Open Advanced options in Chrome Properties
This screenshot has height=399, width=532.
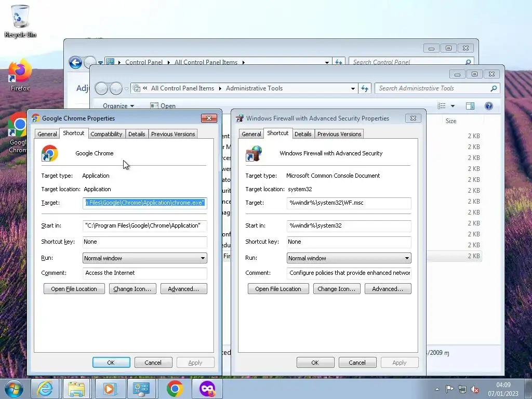click(x=183, y=289)
